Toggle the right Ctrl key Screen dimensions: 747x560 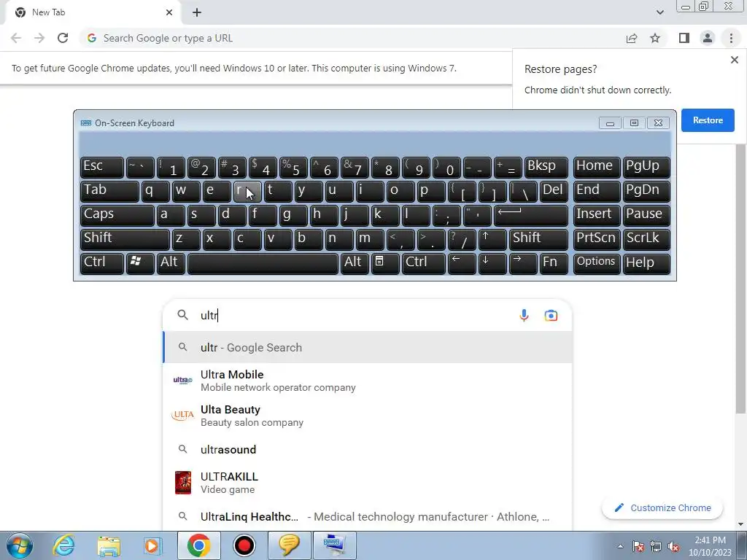coord(423,262)
